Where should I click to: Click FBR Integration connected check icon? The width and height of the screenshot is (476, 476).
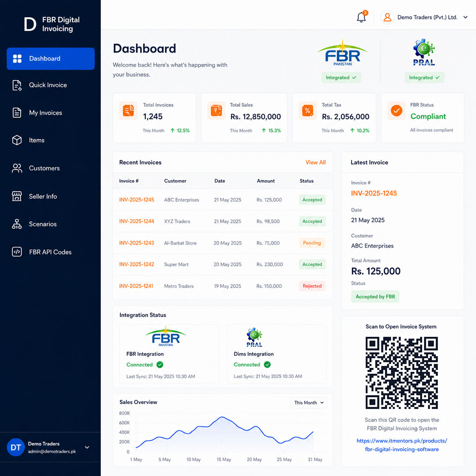coord(160,364)
